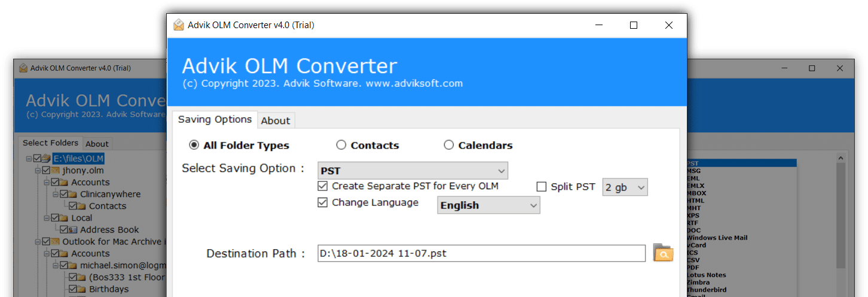Click the Address Book contact card icon

74,230
